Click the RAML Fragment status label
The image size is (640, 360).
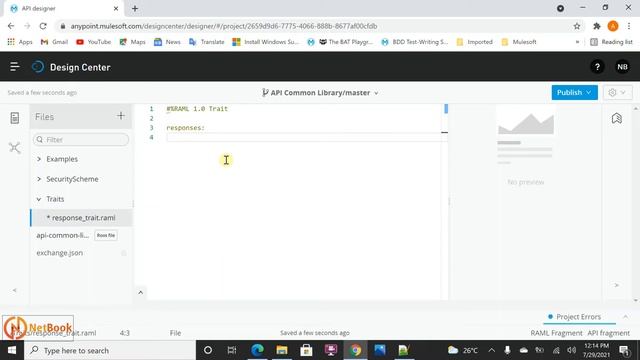coord(556,333)
